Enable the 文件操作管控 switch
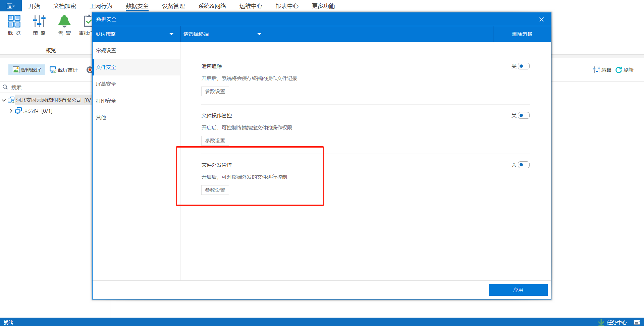644x326 pixels. (523, 116)
